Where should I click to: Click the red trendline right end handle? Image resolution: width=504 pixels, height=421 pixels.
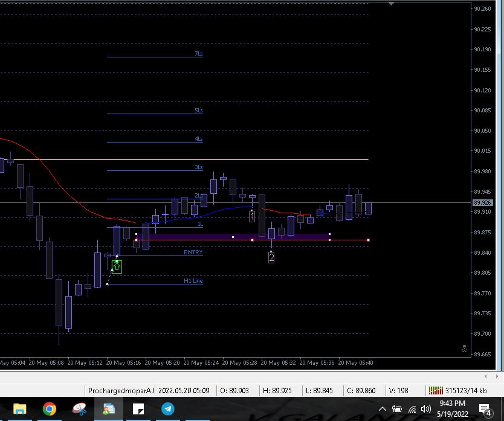click(369, 240)
